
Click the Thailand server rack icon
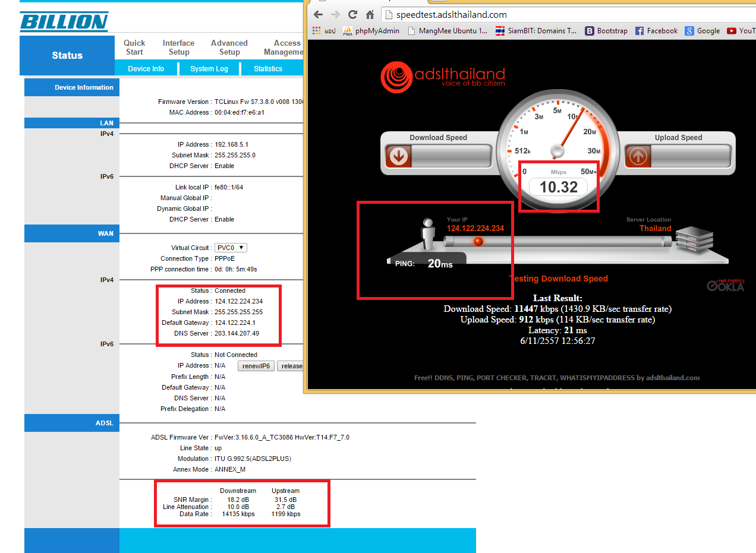coord(694,239)
